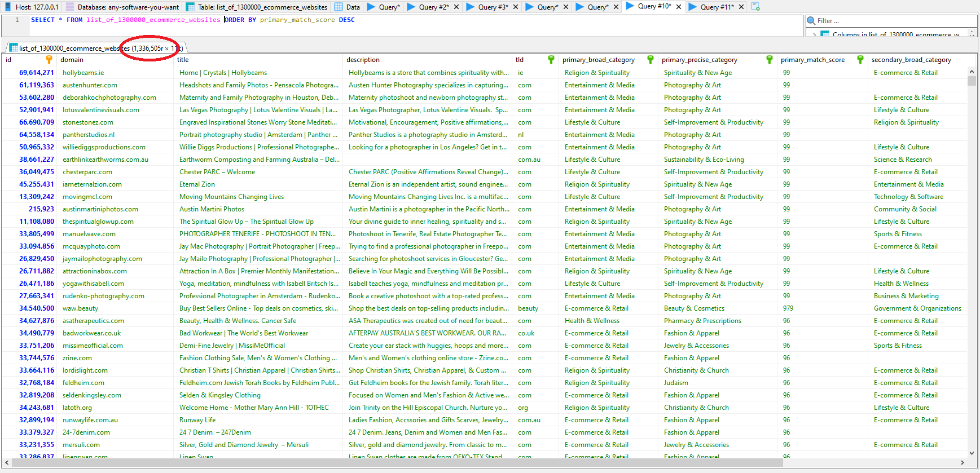Expand the Columns in list_of_1300000 tree node
980x473 pixels.
point(814,35)
